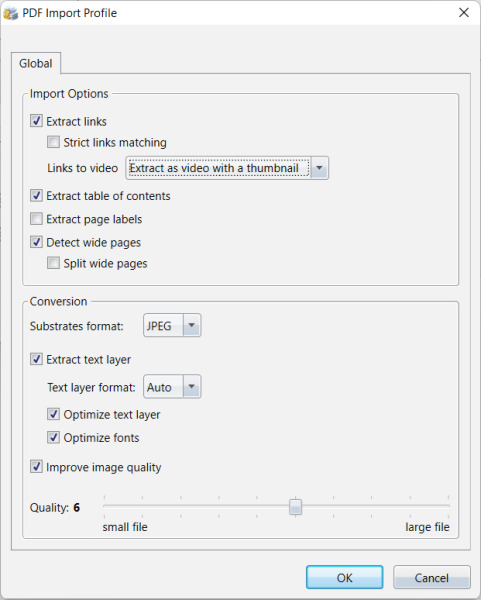Toggle Detect wide pages checkbox
The width and height of the screenshot is (481, 600).
coord(36,242)
